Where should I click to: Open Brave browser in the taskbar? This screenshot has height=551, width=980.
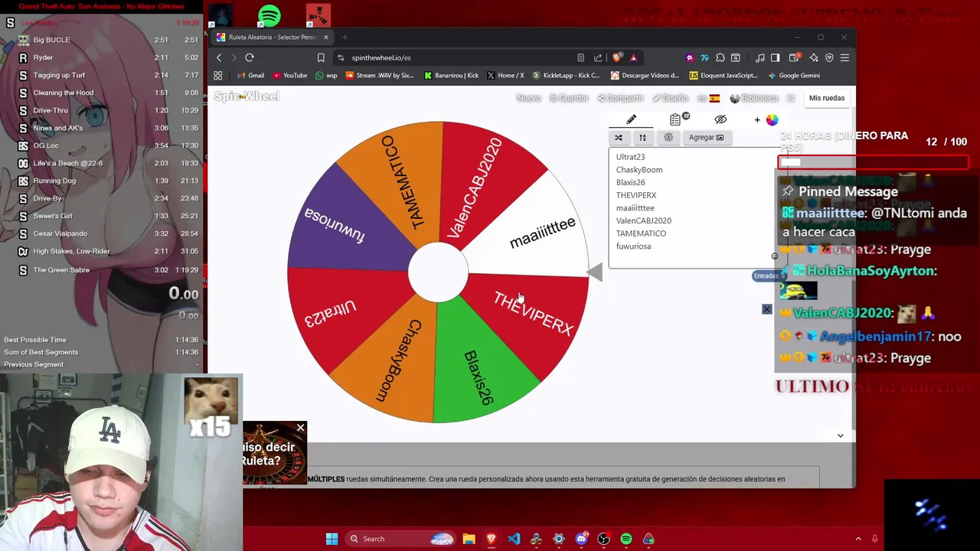[491, 539]
